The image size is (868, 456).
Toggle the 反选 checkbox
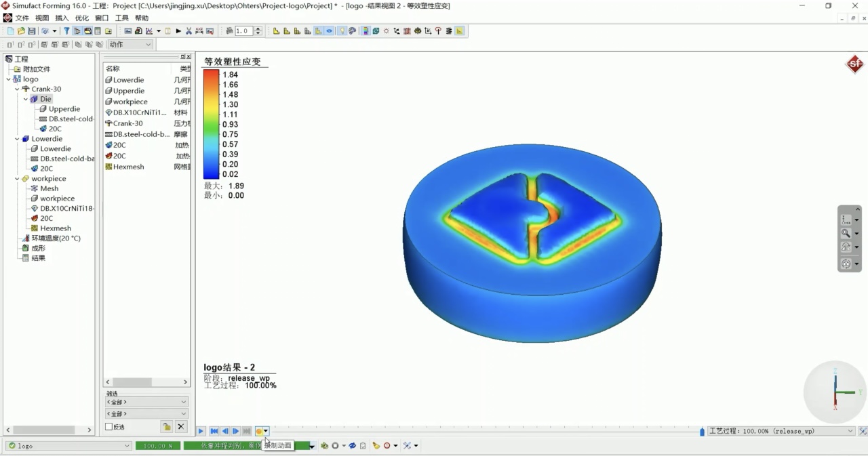(x=109, y=427)
